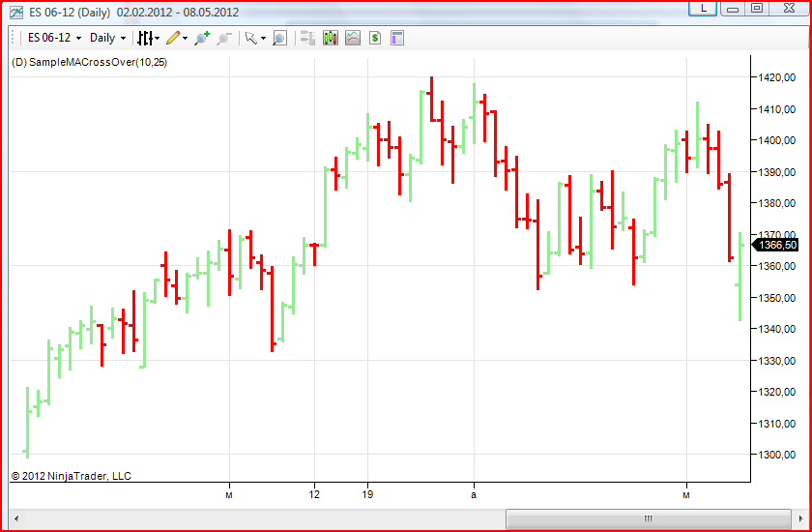Open the strategies dollar icon
The image size is (812, 532).
point(375,38)
